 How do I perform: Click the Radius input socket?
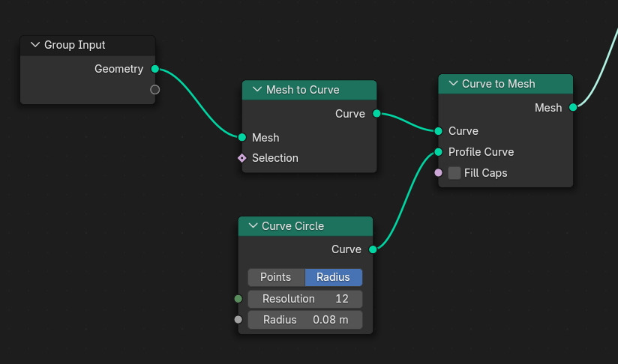pyautogui.click(x=238, y=320)
